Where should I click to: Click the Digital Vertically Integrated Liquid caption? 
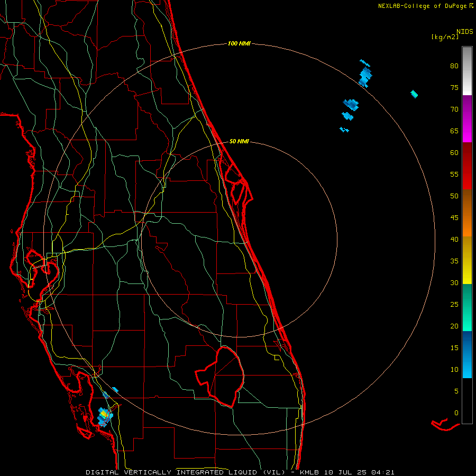(186, 472)
